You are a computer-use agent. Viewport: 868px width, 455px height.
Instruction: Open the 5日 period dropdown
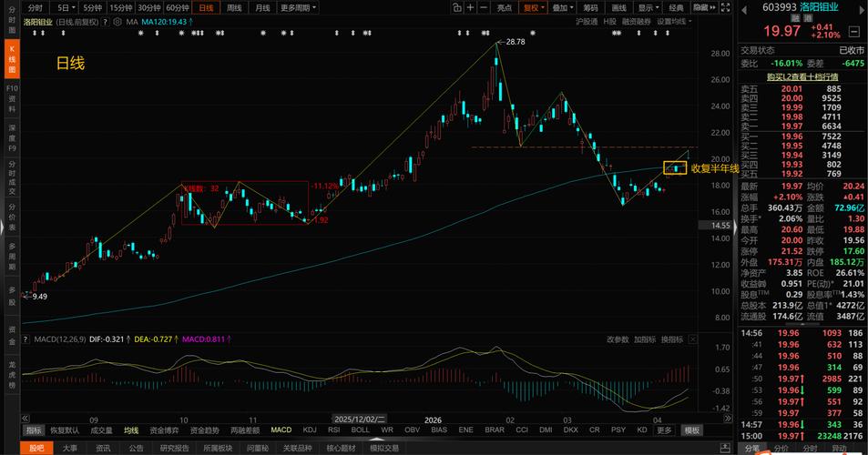(66, 8)
